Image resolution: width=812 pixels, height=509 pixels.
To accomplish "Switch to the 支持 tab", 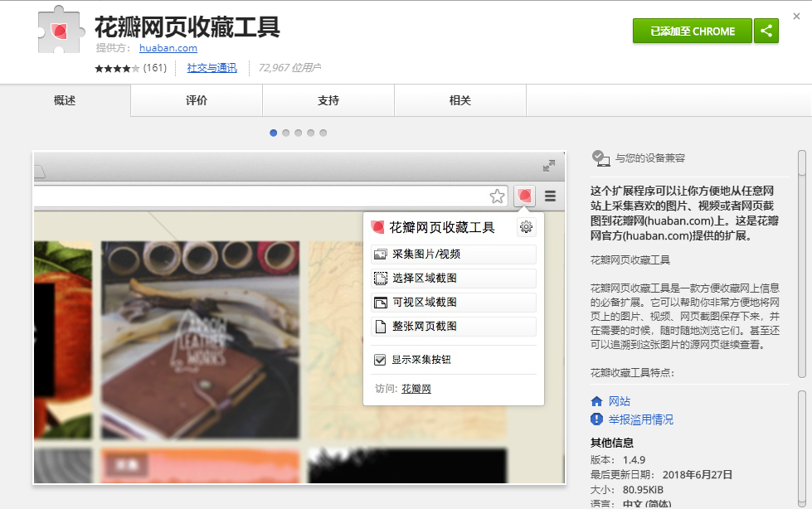I will 328,100.
